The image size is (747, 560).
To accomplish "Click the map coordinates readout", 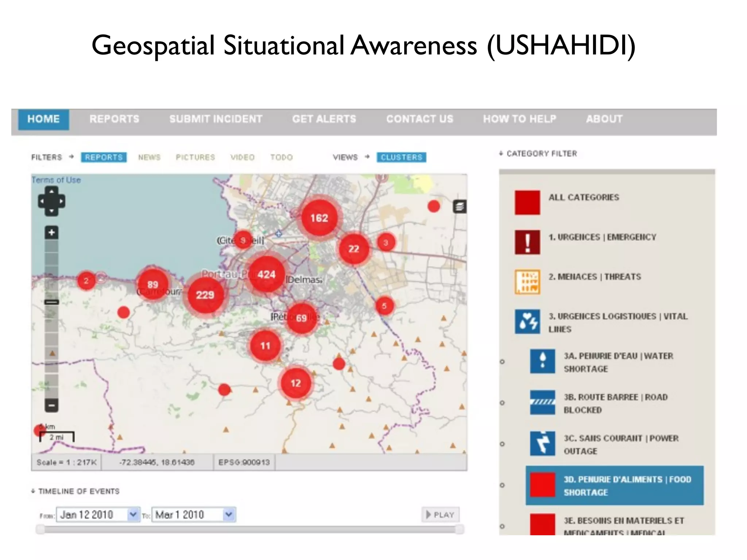I will [x=157, y=462].
